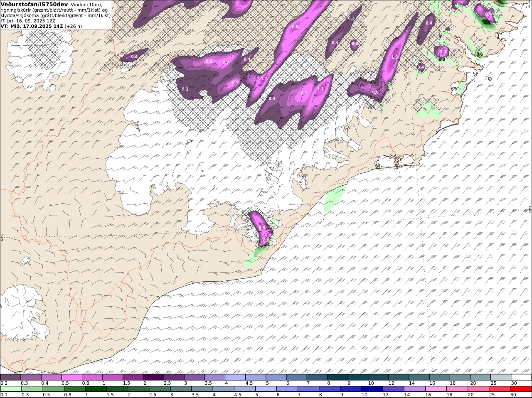Select the pale lavender 4 swatch in snow legend

(234, 377)
